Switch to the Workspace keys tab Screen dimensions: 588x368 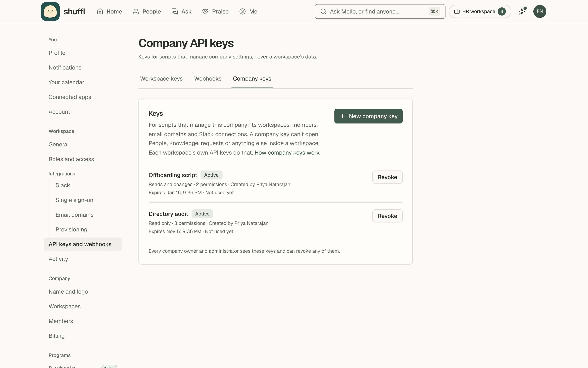161,79
